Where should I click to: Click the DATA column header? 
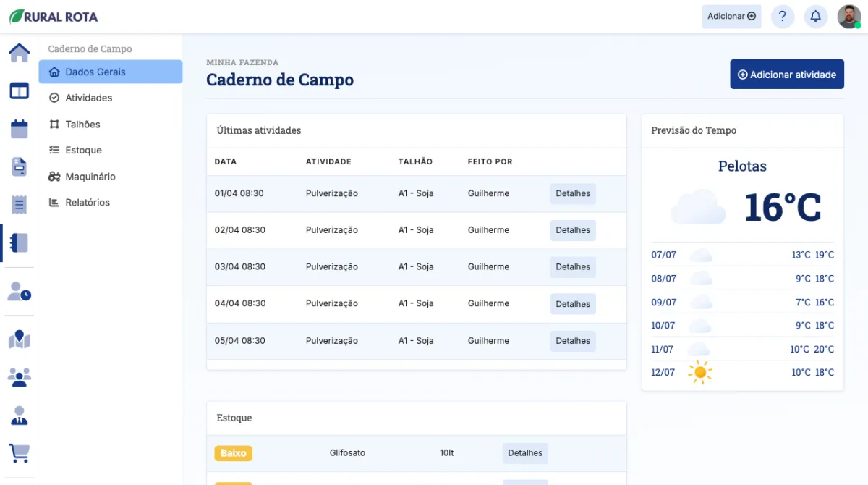click(x=226, y=161)
